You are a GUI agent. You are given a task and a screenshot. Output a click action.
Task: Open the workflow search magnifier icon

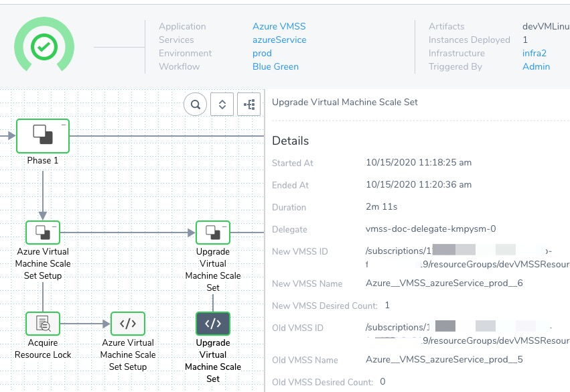click(196, 105)
